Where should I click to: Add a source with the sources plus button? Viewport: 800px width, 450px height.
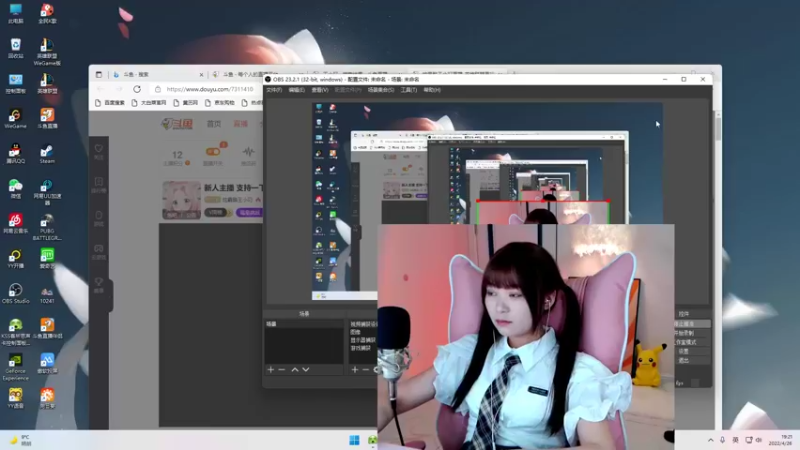(x=355, y=369)
